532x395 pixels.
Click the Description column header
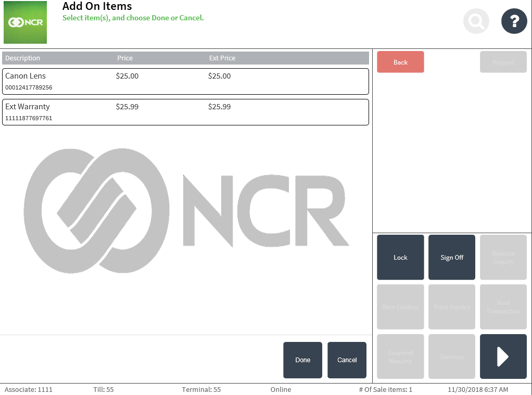pyautogui.click(x=23, y=58)
